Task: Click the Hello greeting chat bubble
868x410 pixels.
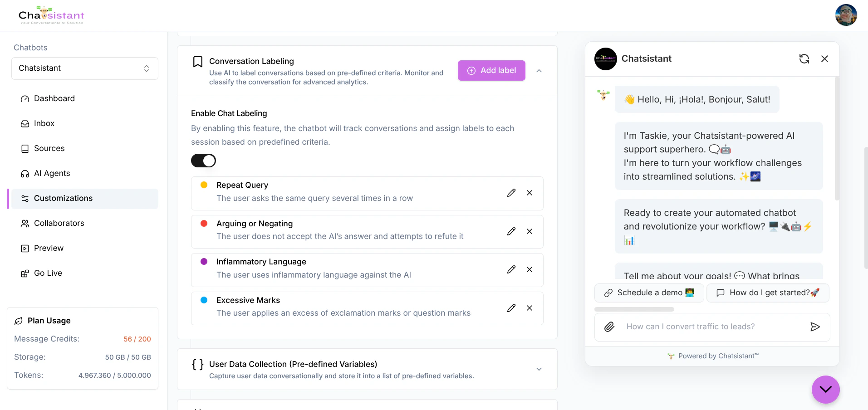Action: pyautogui.click(x=697, y=99)
